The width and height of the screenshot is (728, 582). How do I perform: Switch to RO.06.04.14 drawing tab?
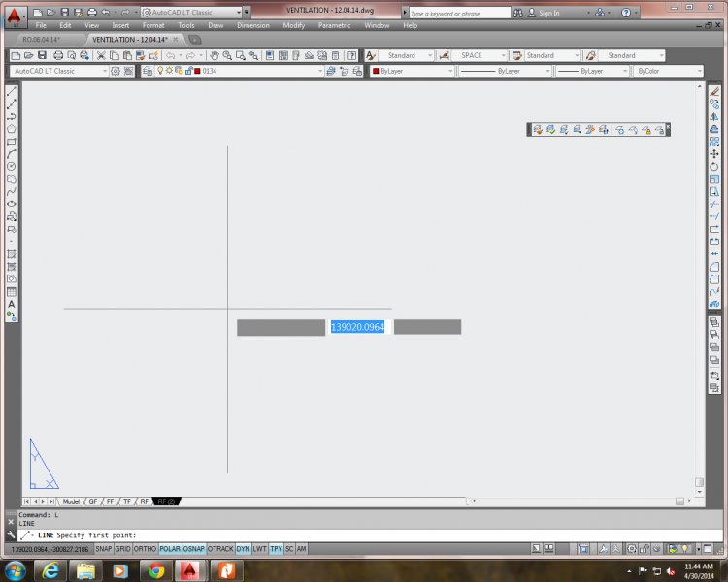tap(42, 40)
